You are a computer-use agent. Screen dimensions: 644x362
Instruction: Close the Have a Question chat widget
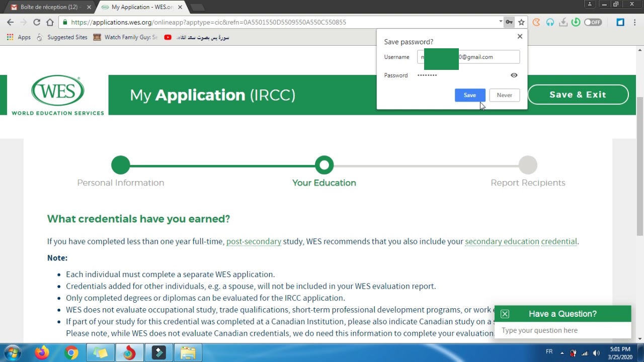505,314
